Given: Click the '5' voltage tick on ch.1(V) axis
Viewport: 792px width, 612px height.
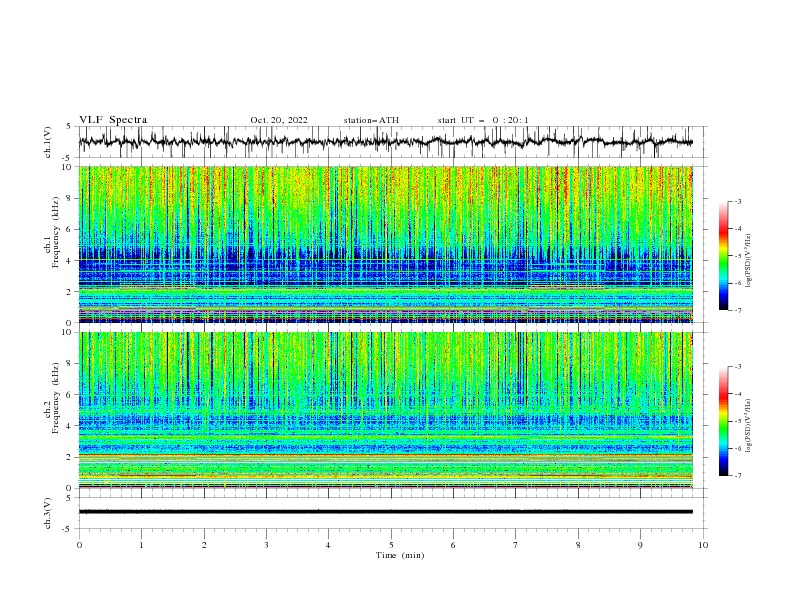Looking at the screenshot, I should [69, 127].
